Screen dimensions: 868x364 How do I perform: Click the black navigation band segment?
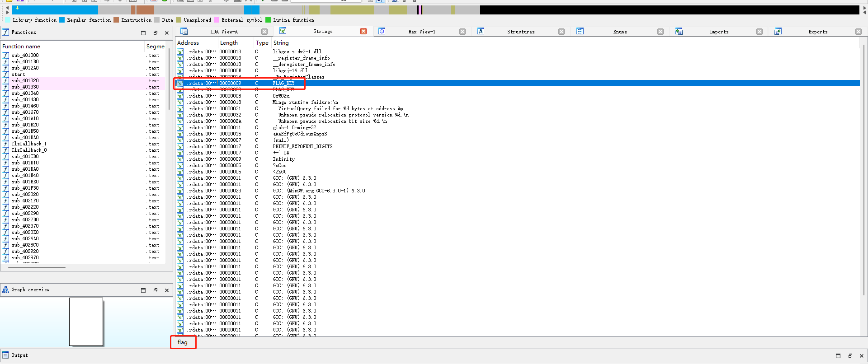670,9
